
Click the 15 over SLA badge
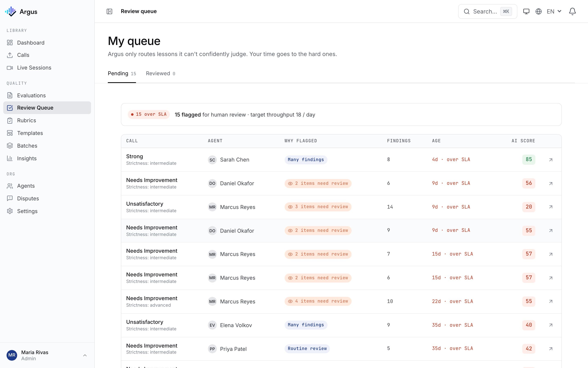coord(149,114)
